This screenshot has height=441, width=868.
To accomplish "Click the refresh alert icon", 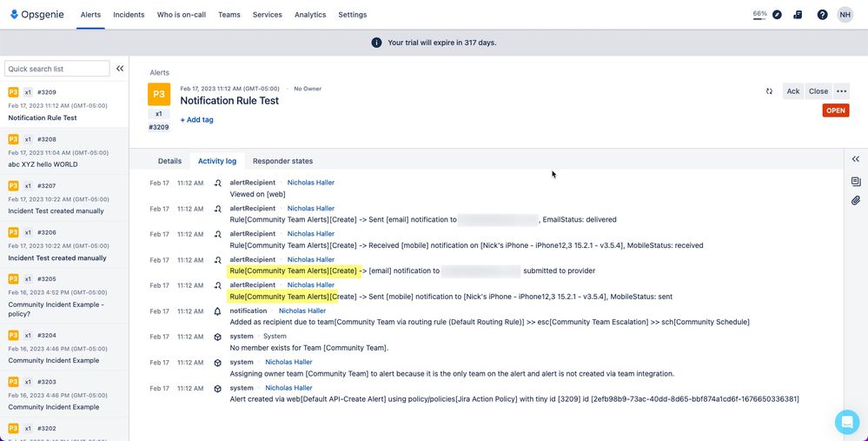I will pos(770,91).
